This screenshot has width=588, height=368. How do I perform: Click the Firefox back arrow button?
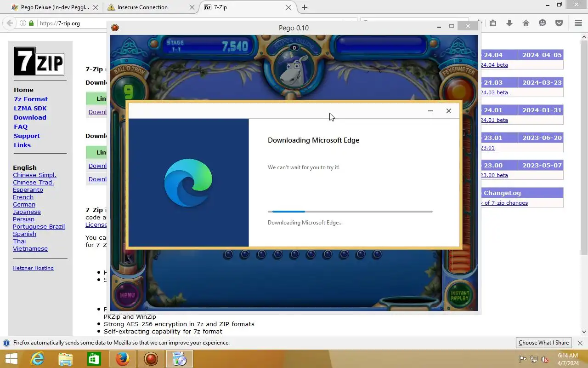9,23
